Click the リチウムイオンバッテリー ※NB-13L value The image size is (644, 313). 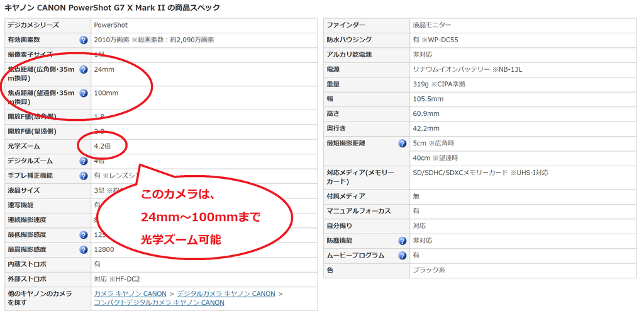coord(467,69)
